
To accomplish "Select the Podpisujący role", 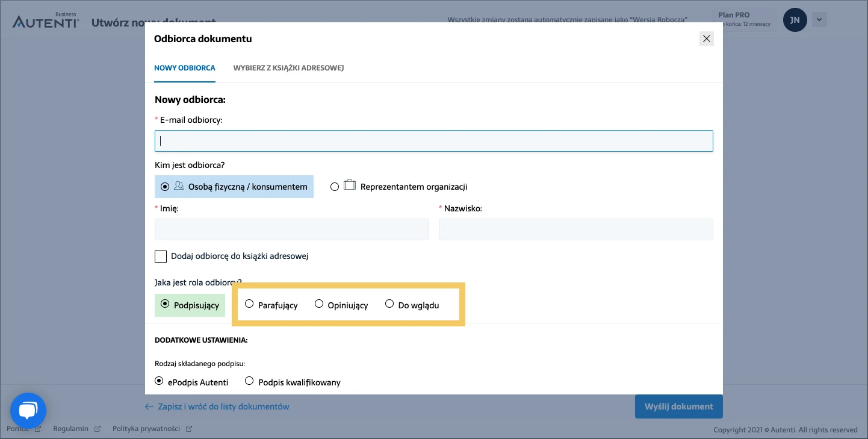I will coord(165,304).
